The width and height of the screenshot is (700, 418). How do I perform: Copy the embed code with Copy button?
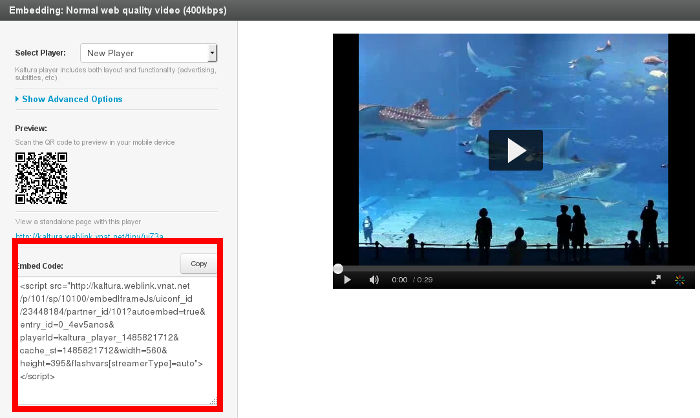pos(198,263)
